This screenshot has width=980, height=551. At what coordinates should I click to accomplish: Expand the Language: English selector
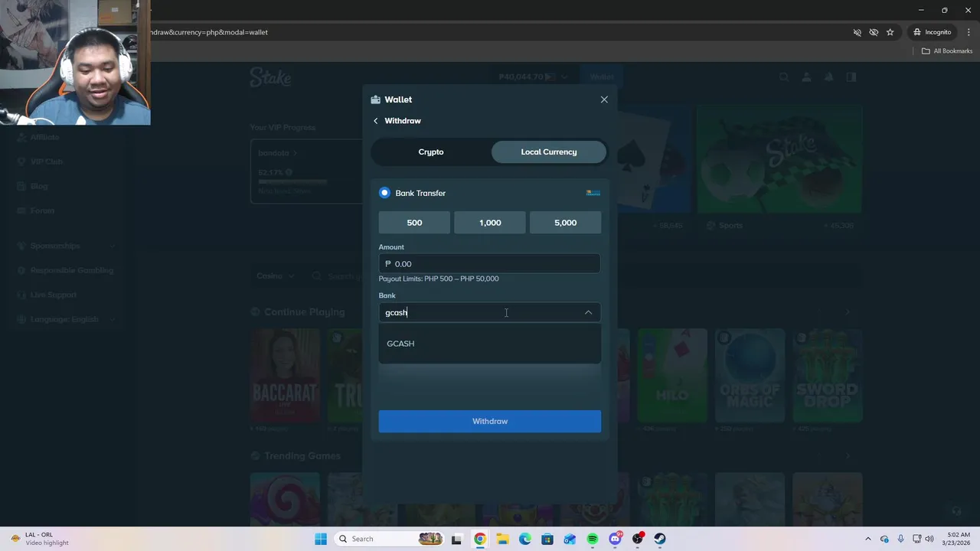pos(66,319)
